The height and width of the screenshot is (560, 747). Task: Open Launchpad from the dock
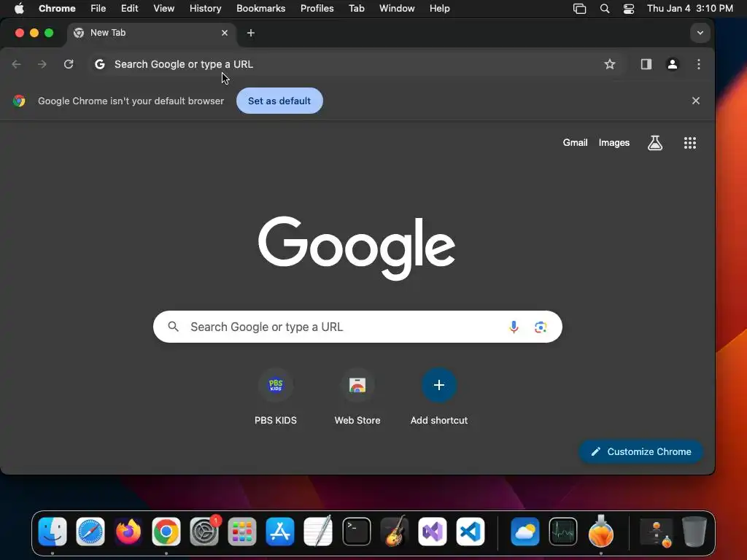point(242,532)
